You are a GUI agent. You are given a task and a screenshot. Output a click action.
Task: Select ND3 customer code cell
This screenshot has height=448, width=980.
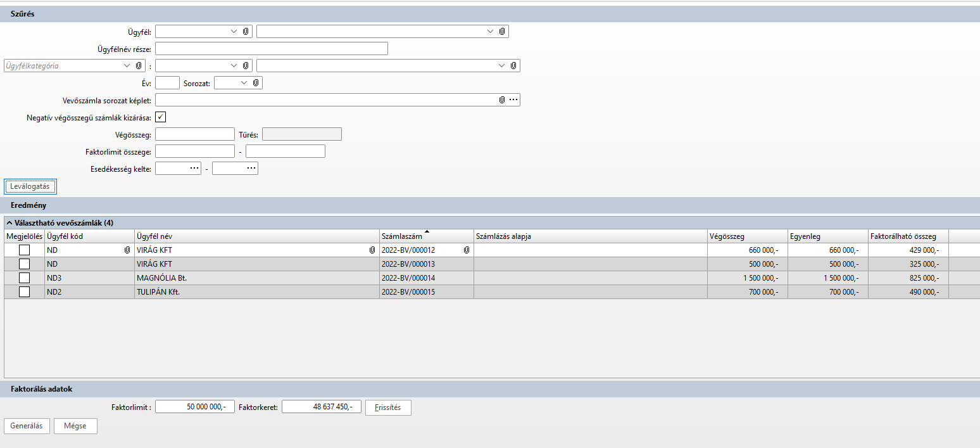(89, 278)
